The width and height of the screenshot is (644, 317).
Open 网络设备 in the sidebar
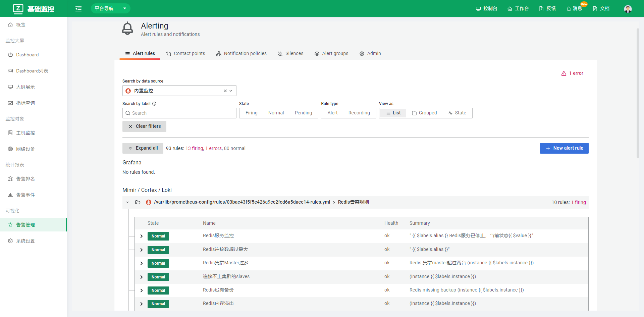(x=34, y=149)
